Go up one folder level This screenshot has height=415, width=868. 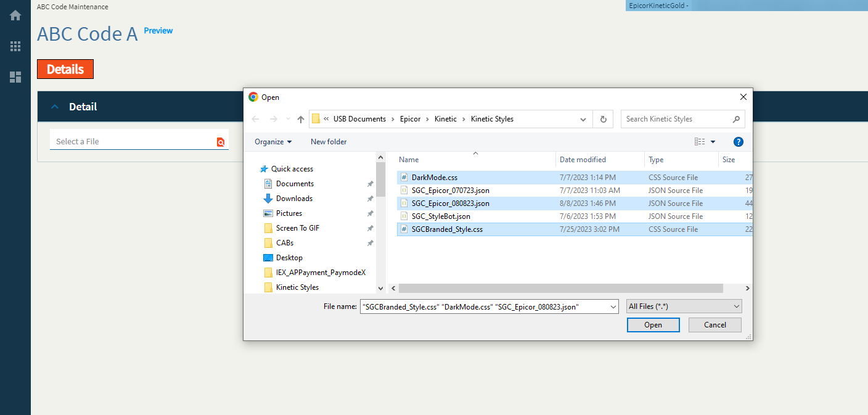click(x=301, y=119)
